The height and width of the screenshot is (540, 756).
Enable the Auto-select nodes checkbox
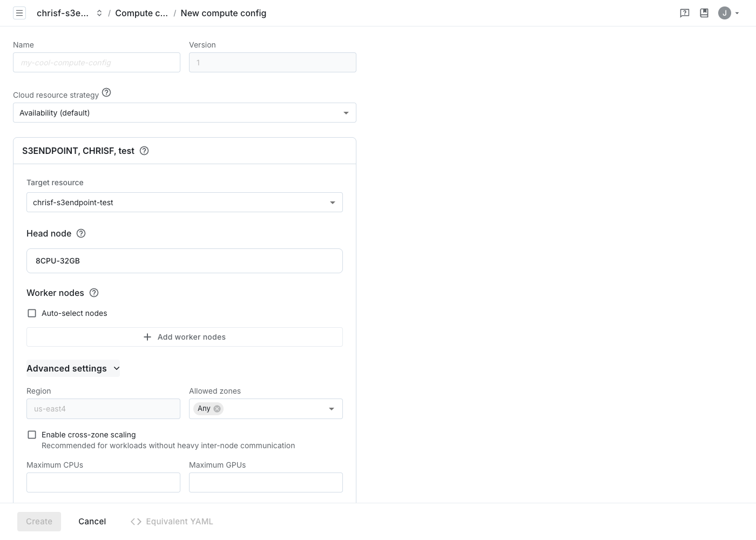pyautogui.click(x=32, y=313)
